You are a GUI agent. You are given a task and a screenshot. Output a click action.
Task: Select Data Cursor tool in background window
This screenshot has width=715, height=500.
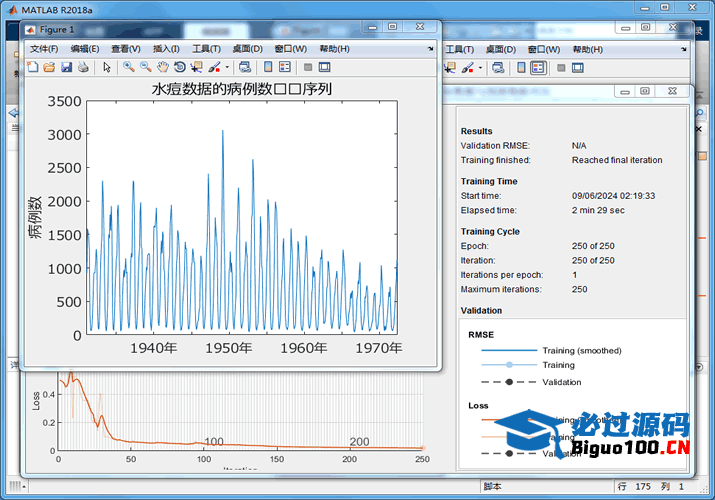click(450, 68)
